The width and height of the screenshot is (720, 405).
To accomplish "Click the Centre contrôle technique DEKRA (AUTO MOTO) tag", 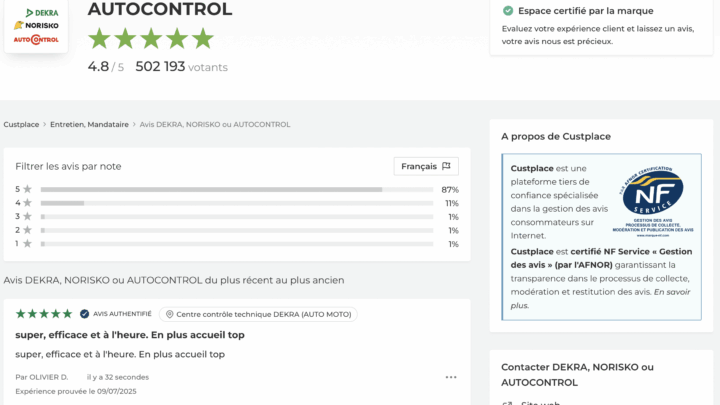I will pyautogui.click(x=258, y=314).
